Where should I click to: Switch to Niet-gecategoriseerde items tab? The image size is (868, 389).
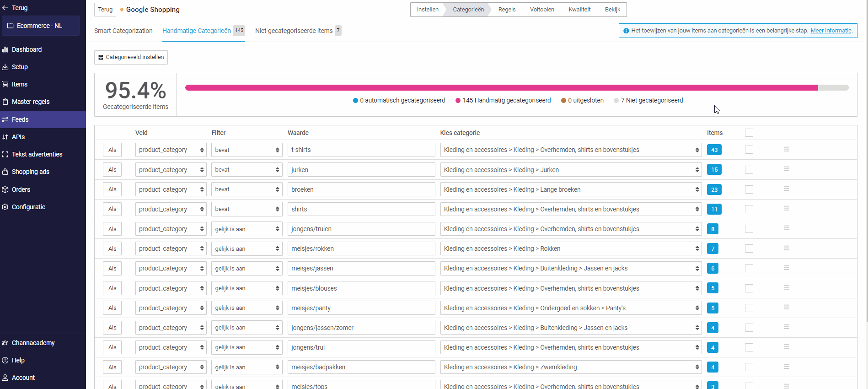[298, 31]
